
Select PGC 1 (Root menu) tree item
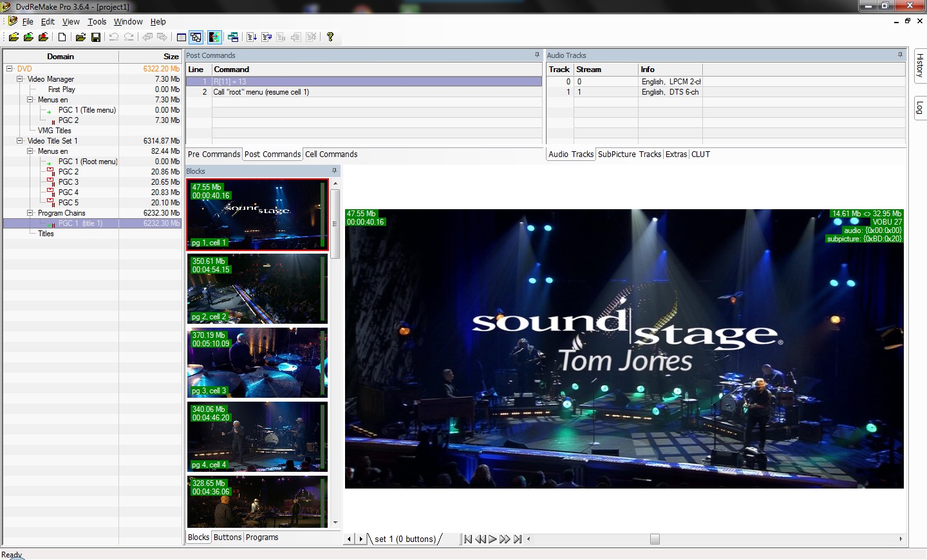(88, 162)
